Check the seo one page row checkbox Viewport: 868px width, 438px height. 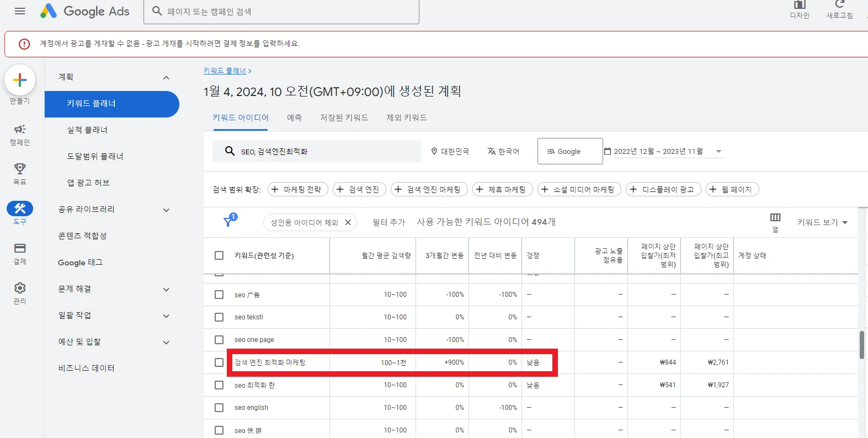coord(219,340)
